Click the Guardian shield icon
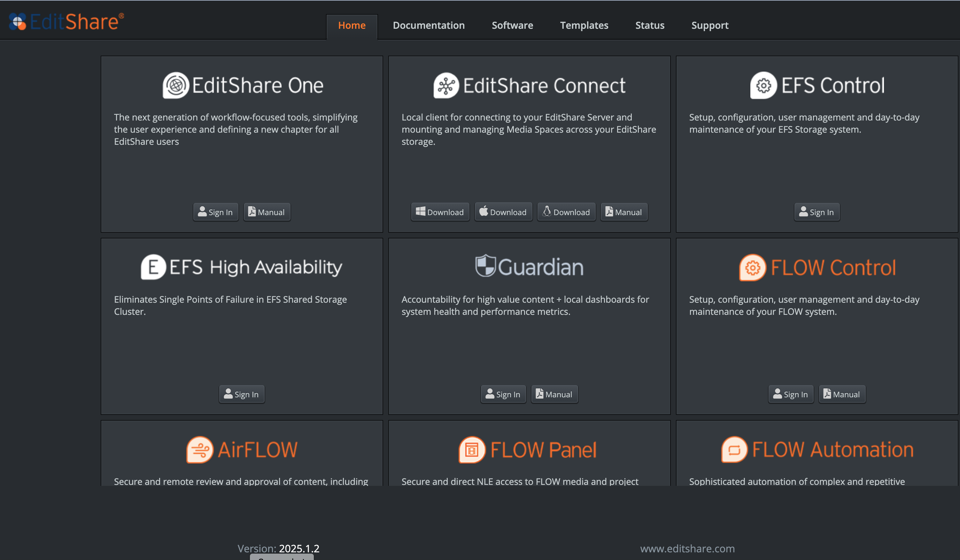This screenshot has width=960, height=560. [485, 266]
